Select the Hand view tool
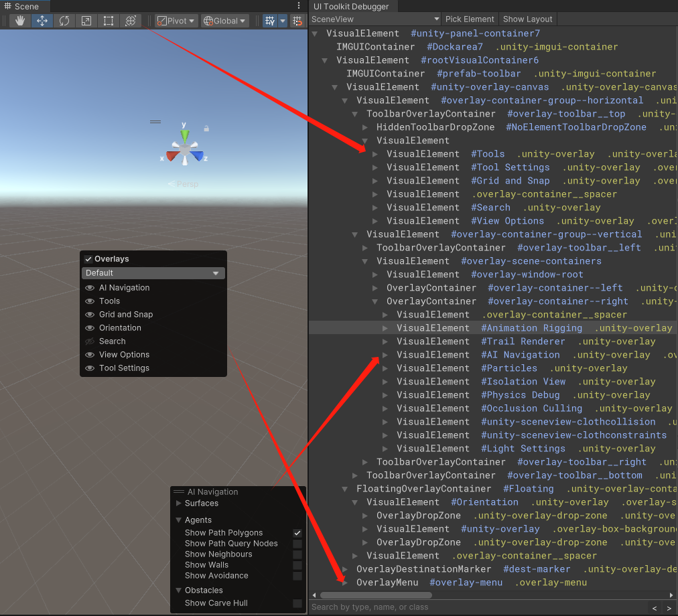This screenshot has width=678, height=616. coord(20,21)
